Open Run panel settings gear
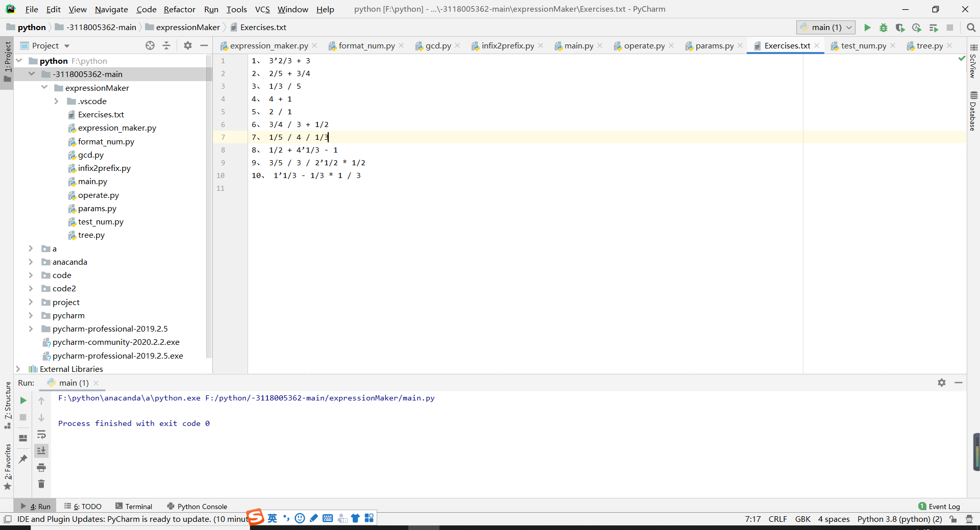This screenshot has height=530, width=980. pyautogui.click(x=942, y=383)
